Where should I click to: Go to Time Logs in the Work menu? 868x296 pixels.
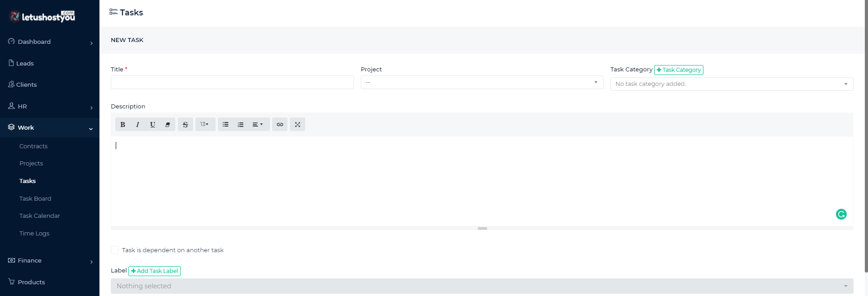(34, 233)
